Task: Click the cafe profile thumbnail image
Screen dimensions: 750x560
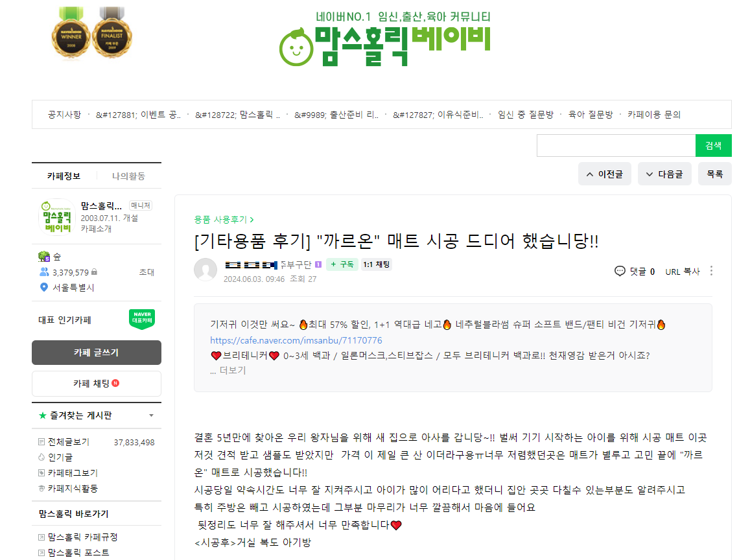Action: [x=57, y=217]
